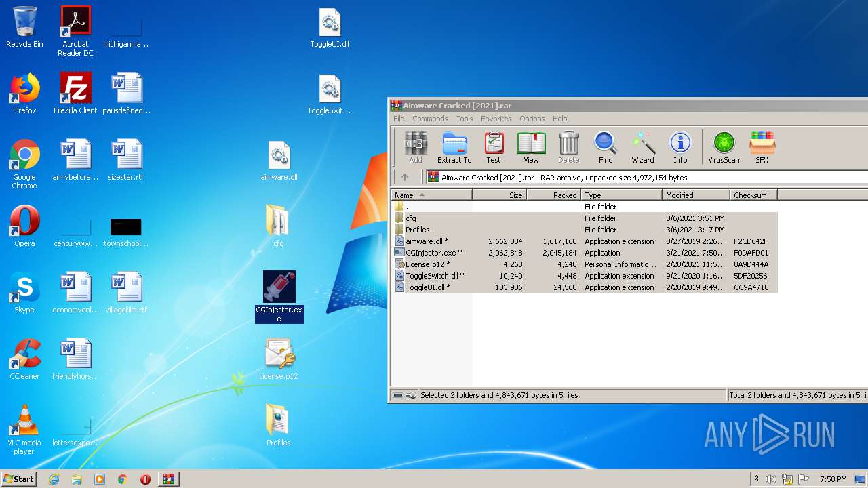Open the File menu
The image size is (868, 488).
coord(399,119)
